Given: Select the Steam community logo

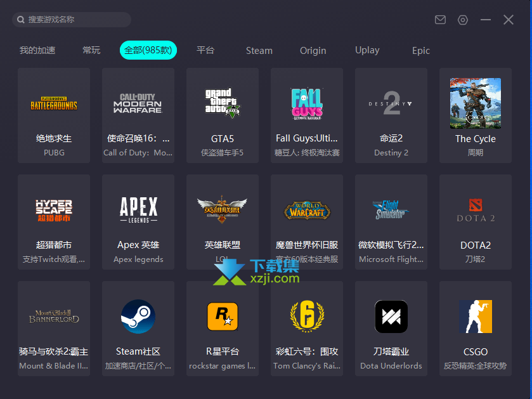Looking at the screenshot, I should click(138, 316).
